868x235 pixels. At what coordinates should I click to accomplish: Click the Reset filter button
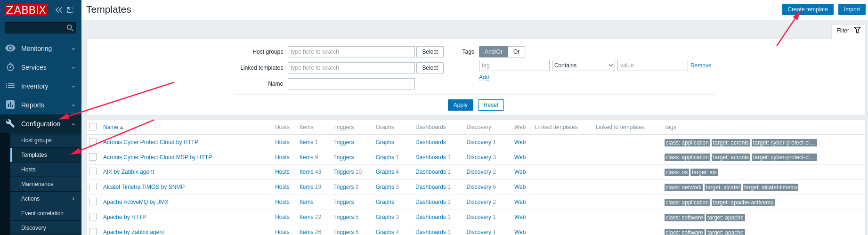click(491, 105)
